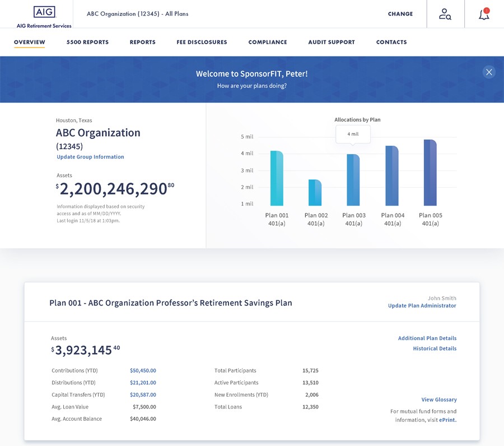
Task: Click the Avg. Account Balance $40,046.00
Action: pyautogui.click(x=143, y=419)
